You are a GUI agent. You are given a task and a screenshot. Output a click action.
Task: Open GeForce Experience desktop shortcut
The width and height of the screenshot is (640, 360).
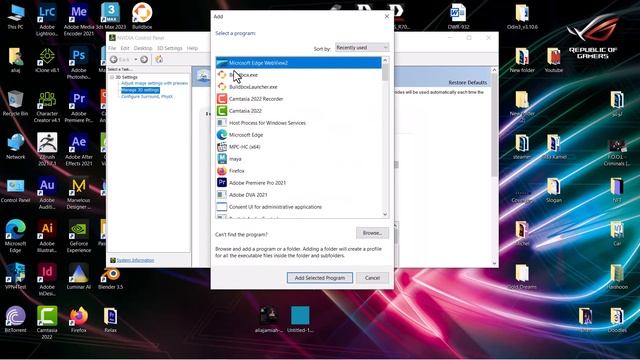coord(79,237)
